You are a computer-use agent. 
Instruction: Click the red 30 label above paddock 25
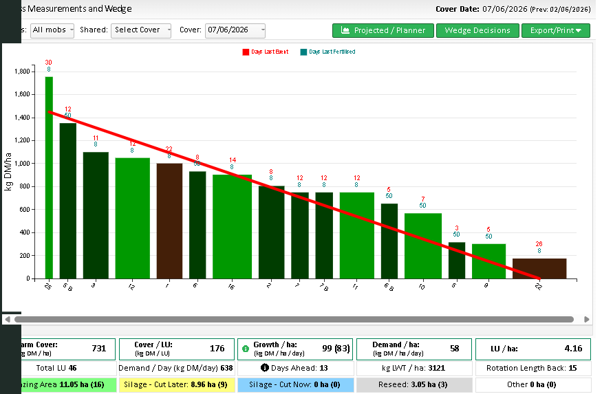(48, 63)
